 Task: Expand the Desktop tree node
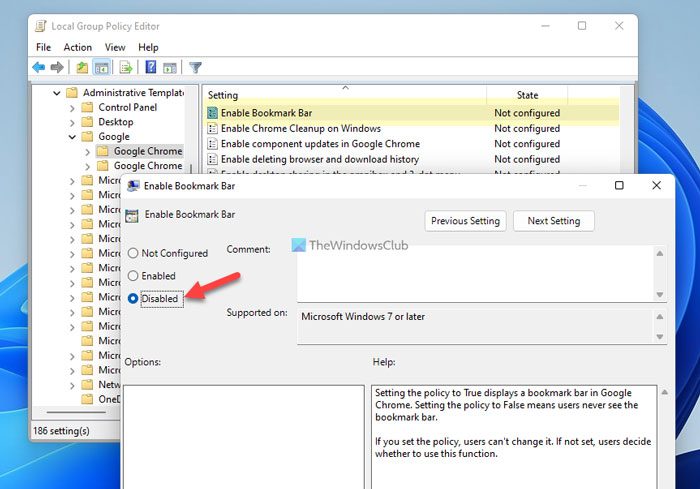coord(72,122)
